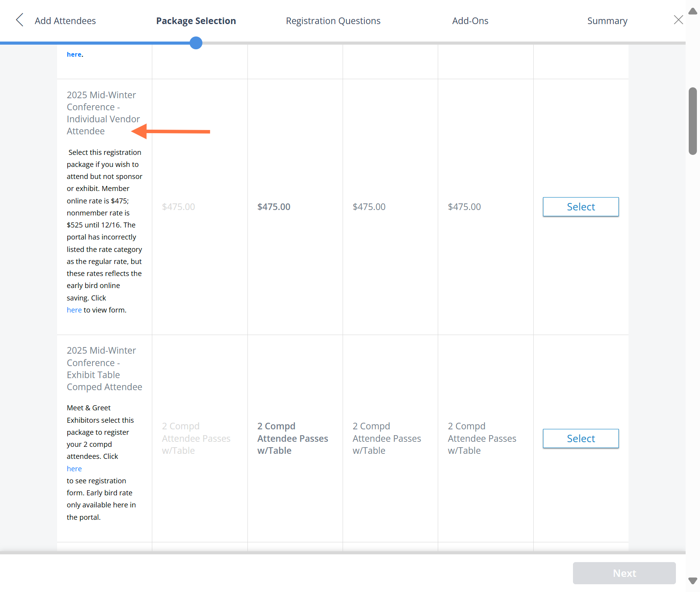Select the Exhibit Table Comped Attendee package
The image size is (700, 592).
tap(581, 438)
